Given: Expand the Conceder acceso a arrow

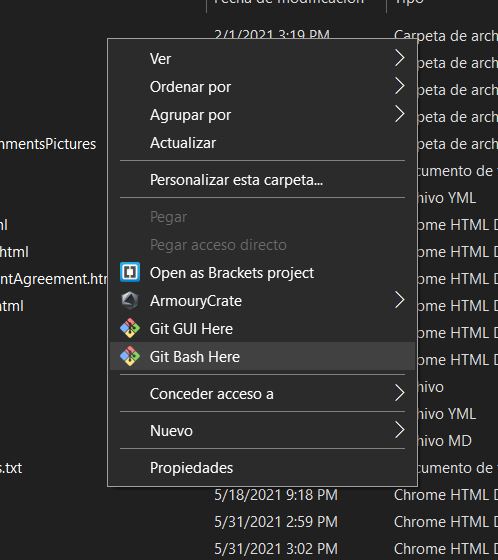Looking at the screenshot, I should (399, 393).
